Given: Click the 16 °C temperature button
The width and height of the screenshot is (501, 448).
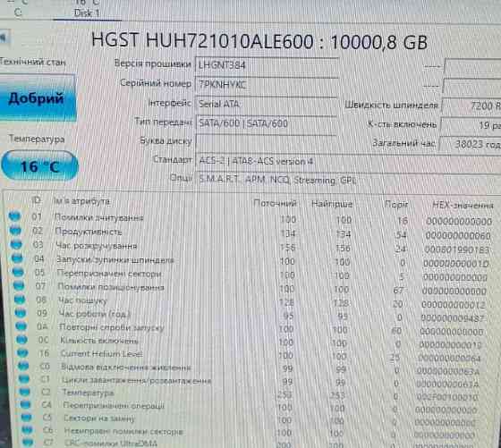Looking at the screenshot, I should (x=39, y=166).
